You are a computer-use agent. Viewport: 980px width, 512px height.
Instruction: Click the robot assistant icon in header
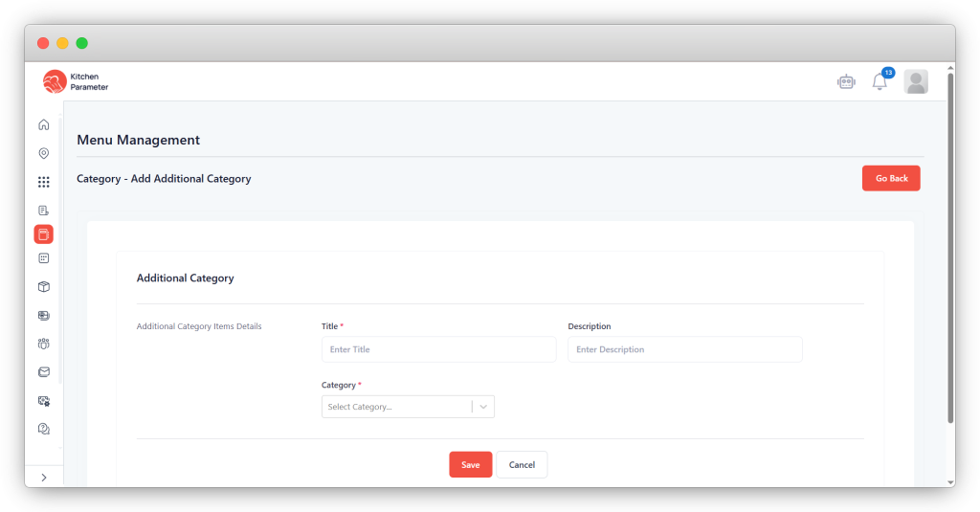[x=845, y=82]
